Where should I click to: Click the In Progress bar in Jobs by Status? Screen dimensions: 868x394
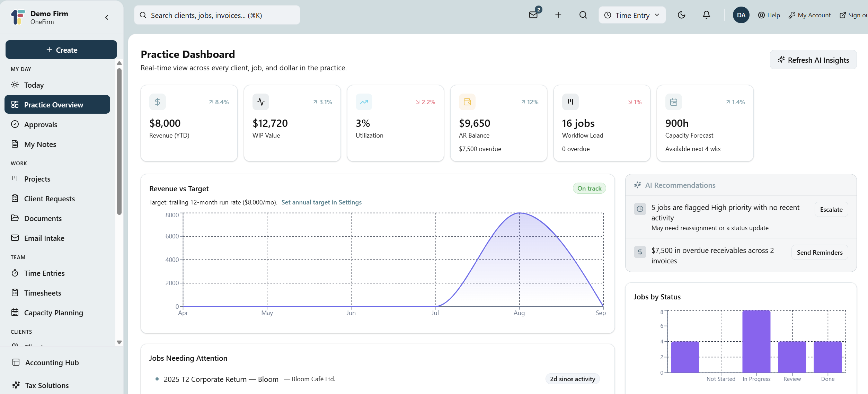pos(756,341)
